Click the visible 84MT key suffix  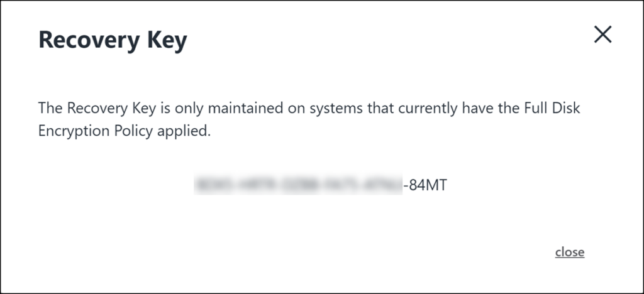(x=427, y=185)
